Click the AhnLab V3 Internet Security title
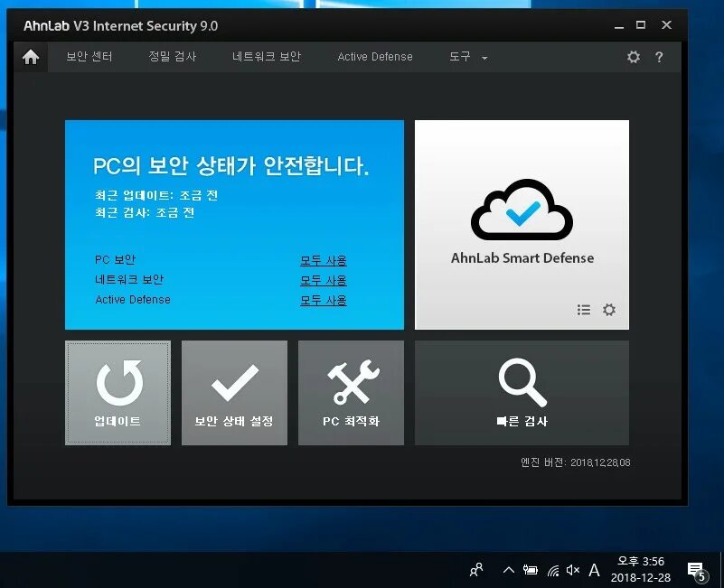Screen dimensions: 724x588 click(120, 26)
